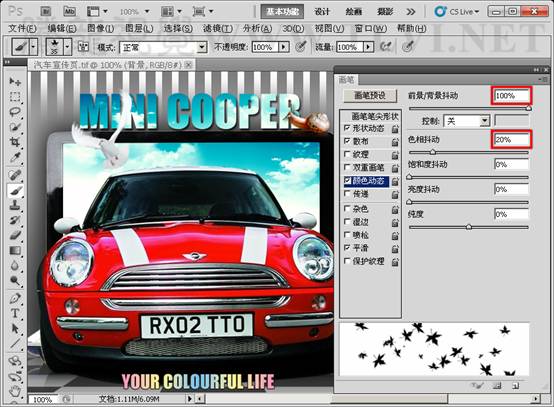The image size is (554, 407).
Task: Select the Hand tool
Action: pos(15,391)
